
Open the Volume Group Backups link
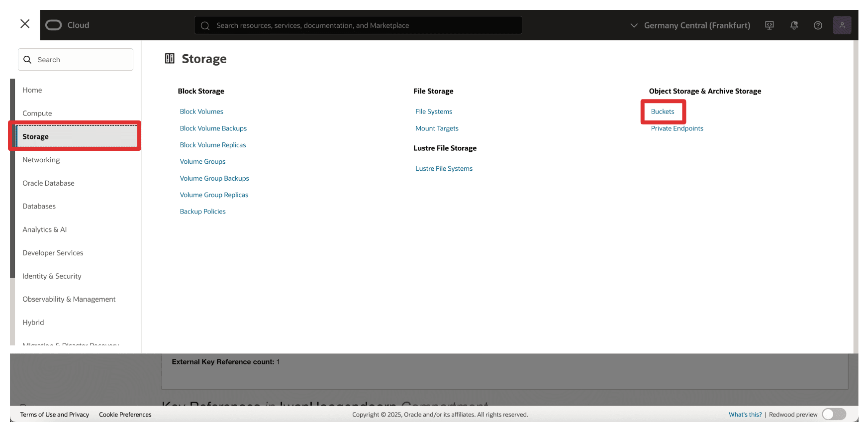click(x=214, y=178)
